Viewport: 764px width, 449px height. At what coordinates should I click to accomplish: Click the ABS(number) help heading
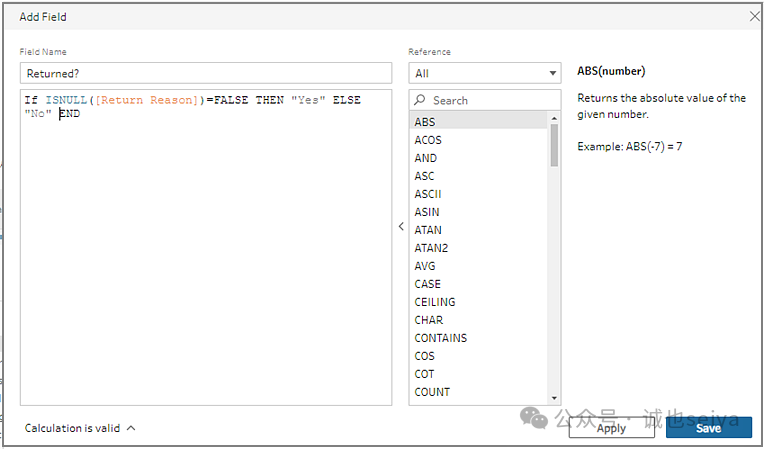tap(611, 71)
